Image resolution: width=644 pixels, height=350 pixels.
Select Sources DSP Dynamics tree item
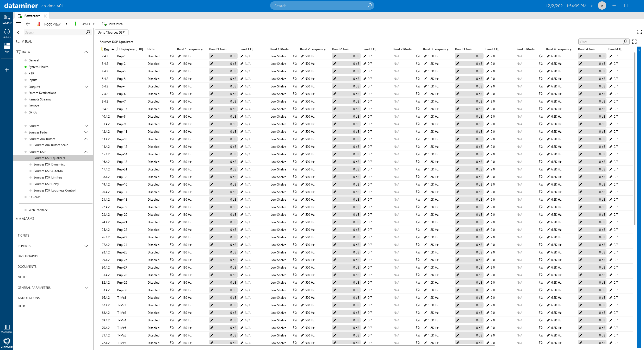click(x=49, y=164)
